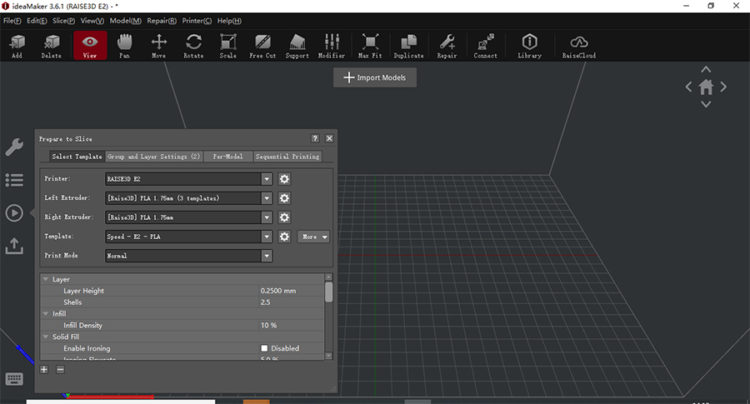Switch to Sequential Printing tab
Image resolution: width=750 pixels, height=404 pixels.
tap(287, 156)
